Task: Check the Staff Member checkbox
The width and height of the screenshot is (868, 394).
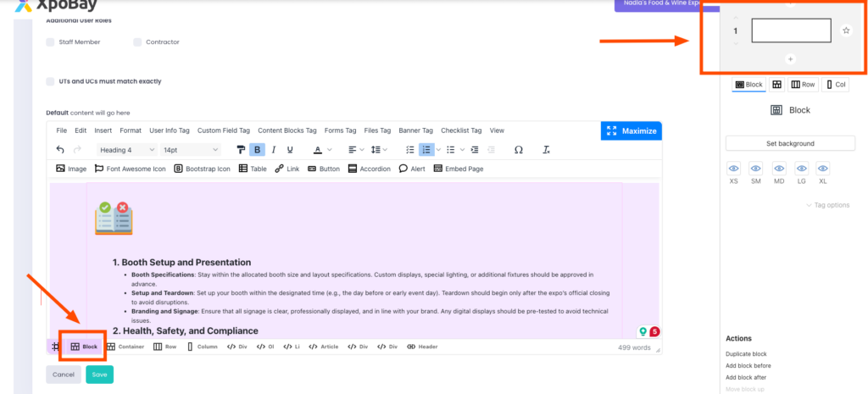Action: [x=51, y=42]
